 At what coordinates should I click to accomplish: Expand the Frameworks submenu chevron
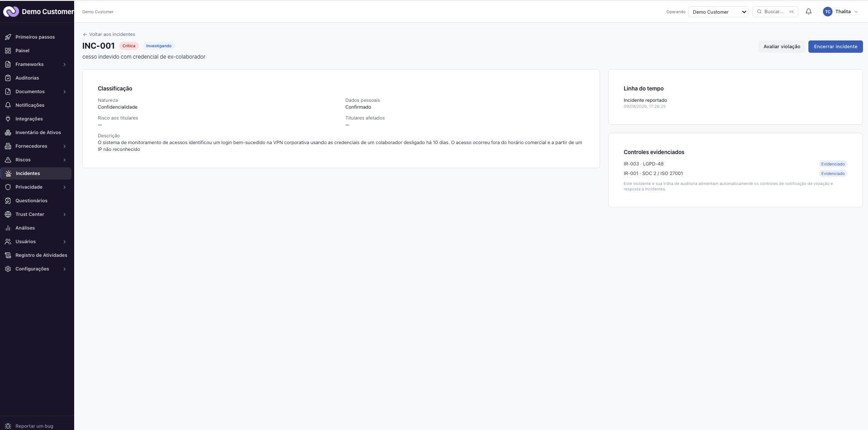pyautogui.click(x=65, y=65)
